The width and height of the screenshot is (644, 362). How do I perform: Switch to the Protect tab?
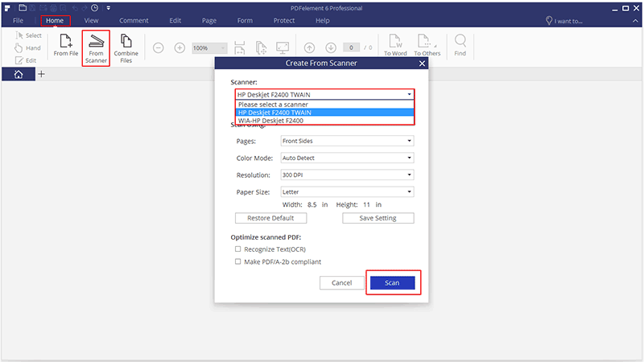point(284,21)
